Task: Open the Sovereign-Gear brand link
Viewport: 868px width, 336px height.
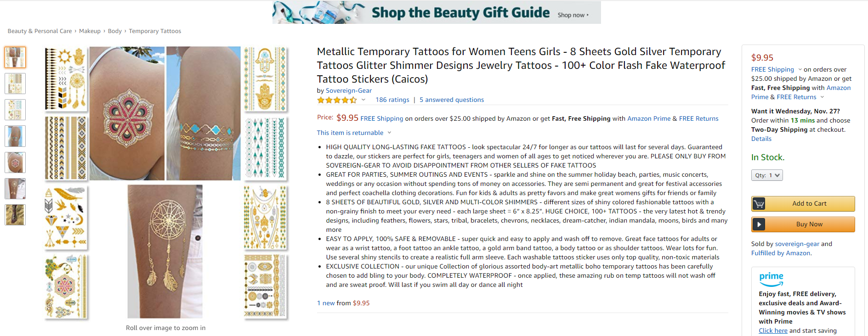Action: pos(348,91)
